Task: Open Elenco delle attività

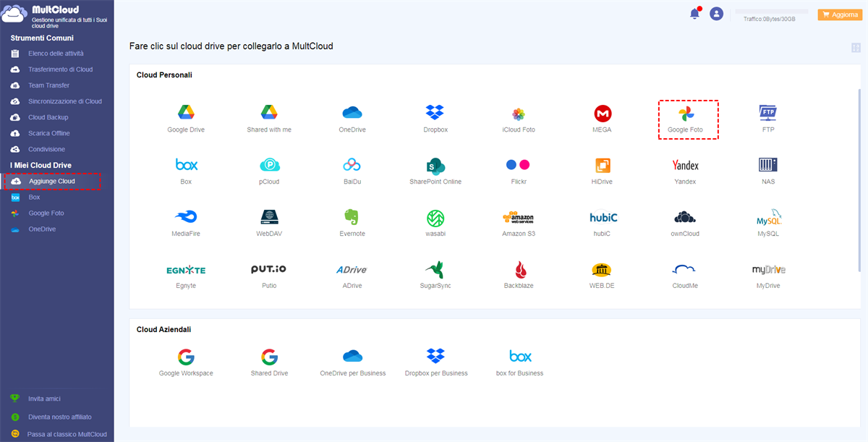Action: click(56, 54)
